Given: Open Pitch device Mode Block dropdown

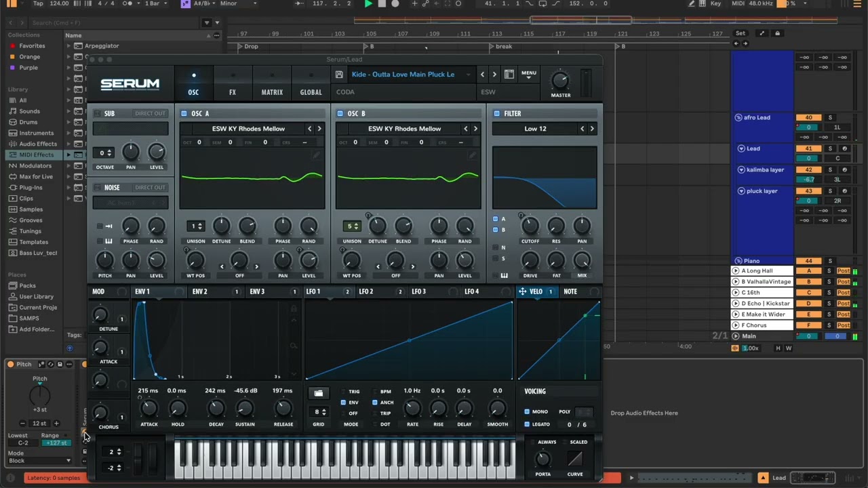Looking at the screenshot, I should pyautogui.click(x=39, y=461).
